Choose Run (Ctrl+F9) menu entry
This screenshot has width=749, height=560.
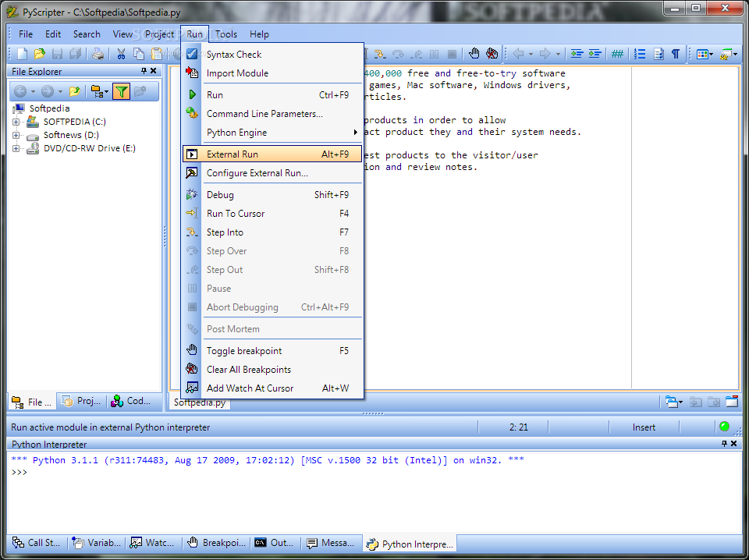pos(272,94)
